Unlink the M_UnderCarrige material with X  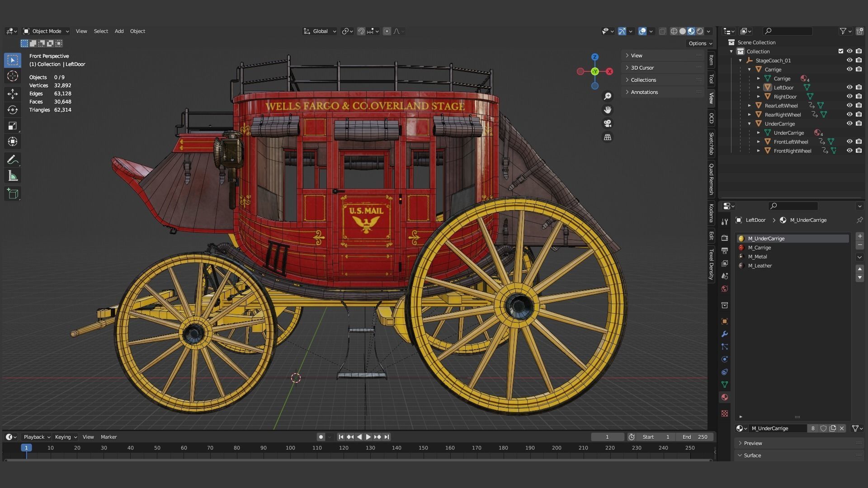842,428
